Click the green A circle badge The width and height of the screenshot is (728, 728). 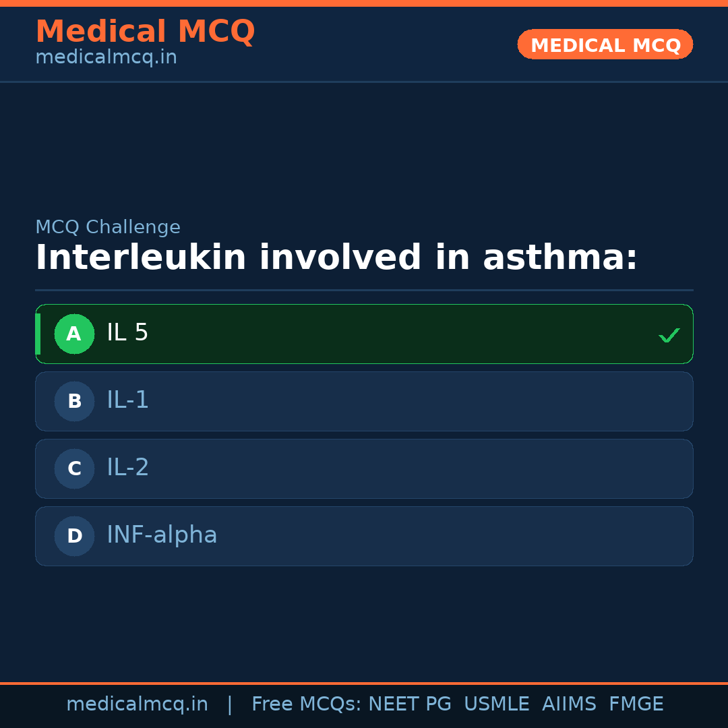click(x=74, y=334)
